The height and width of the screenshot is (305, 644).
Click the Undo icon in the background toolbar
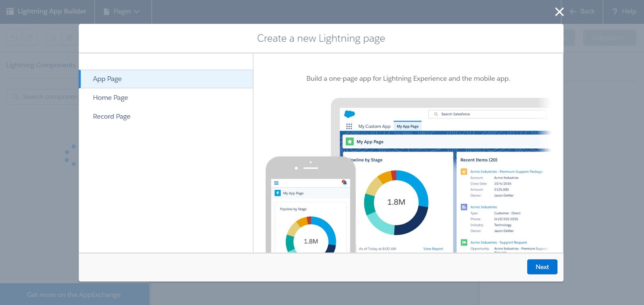[x=14, y=38]
